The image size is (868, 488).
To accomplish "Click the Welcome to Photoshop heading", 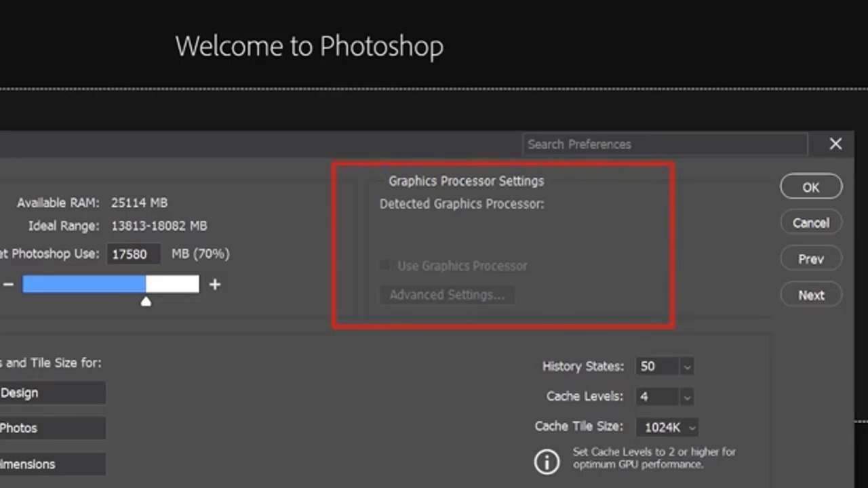I will tap(309, 47).
